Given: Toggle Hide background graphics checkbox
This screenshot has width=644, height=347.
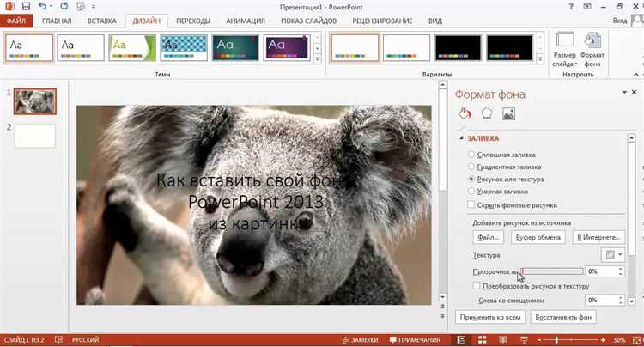Looking at the screenshot, I should pos(471,204).
